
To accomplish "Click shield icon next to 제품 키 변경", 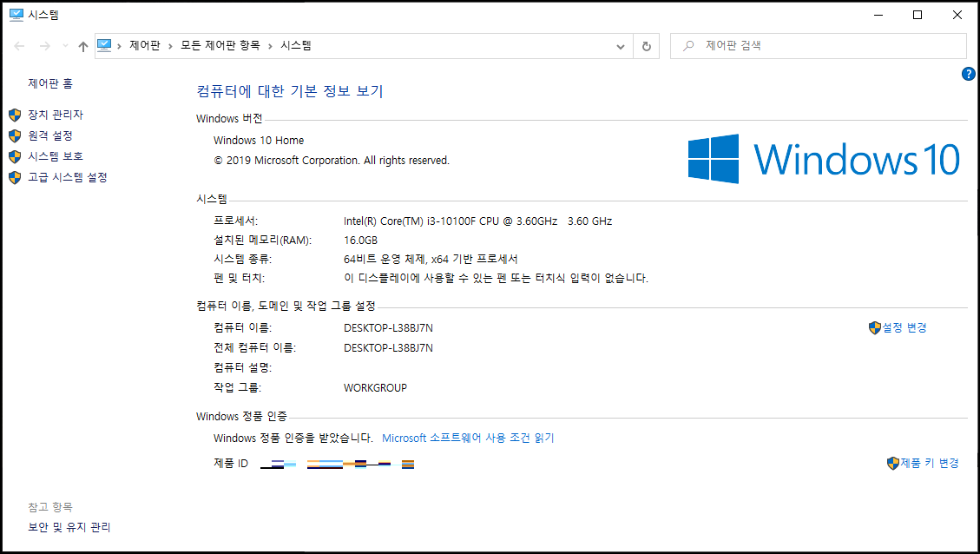I will [893, 464].
